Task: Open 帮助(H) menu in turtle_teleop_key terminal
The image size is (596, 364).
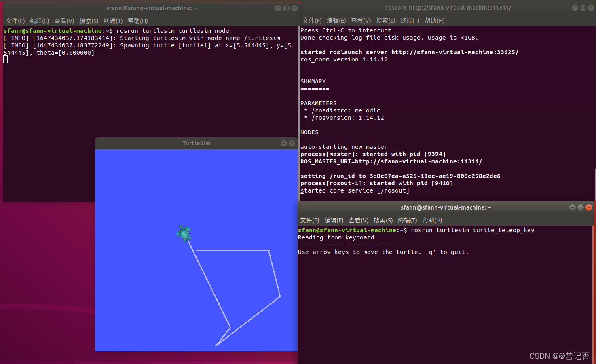Action: tap(432, 220)
